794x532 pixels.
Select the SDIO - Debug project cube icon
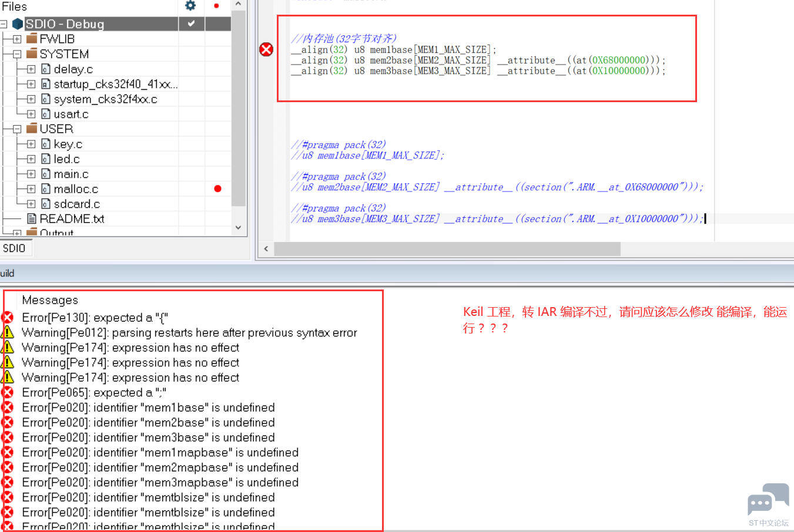18,24
